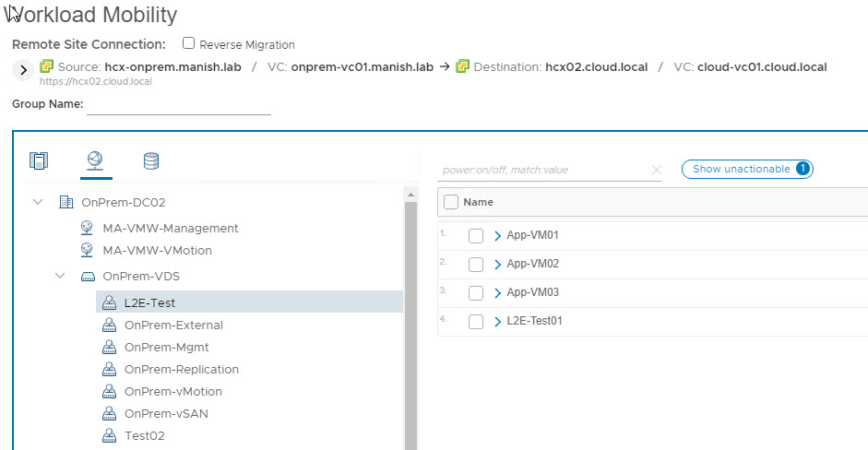This screenshot has width=868, height=450.
Task: Select Test02 in the network tree
Action: (x=144, y=436)
